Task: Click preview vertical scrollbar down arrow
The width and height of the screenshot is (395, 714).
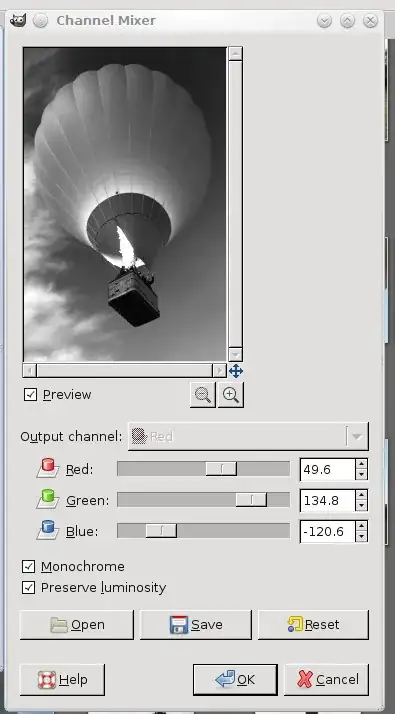Action: pos(236,354)
